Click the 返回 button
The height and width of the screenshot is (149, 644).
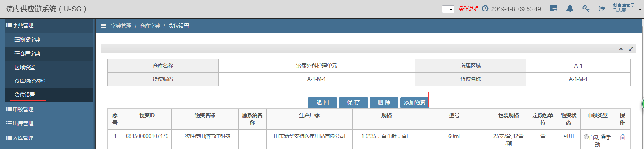pyautogui.click(x=323, y=103)
